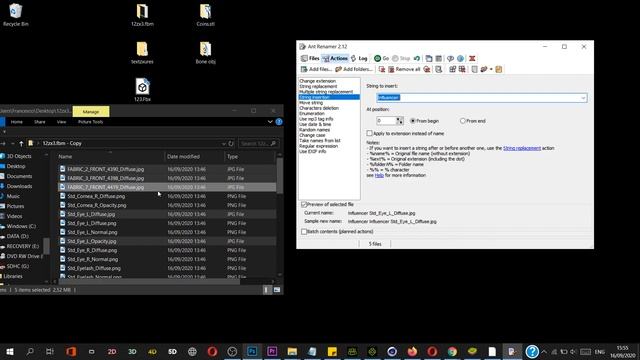
Task: Open the Picture Tools tab in Explorer
Action: 91,122
